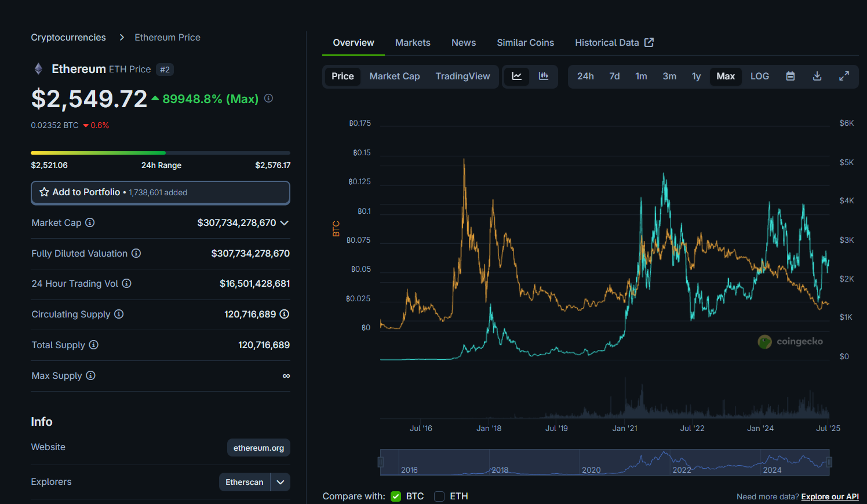Click Add to Portfolio button
The height and width of the screenshot is (504, 867).
point(161,192)
